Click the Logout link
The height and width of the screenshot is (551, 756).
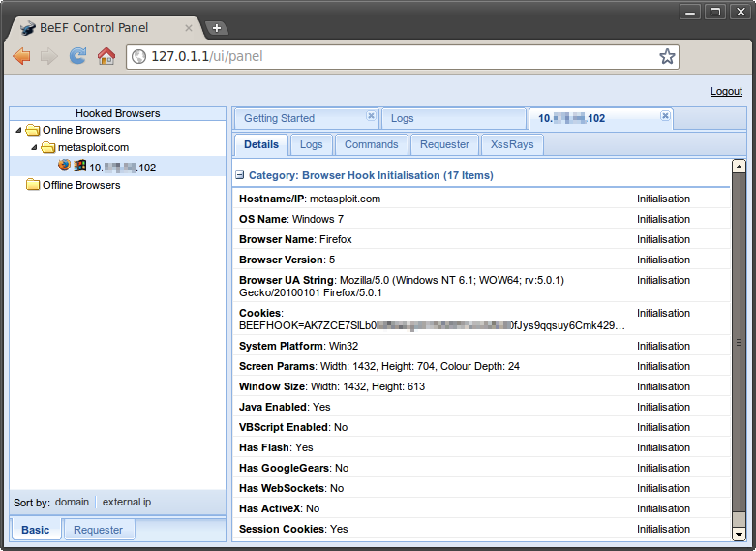pyautogui.click(x=726, y=91)
